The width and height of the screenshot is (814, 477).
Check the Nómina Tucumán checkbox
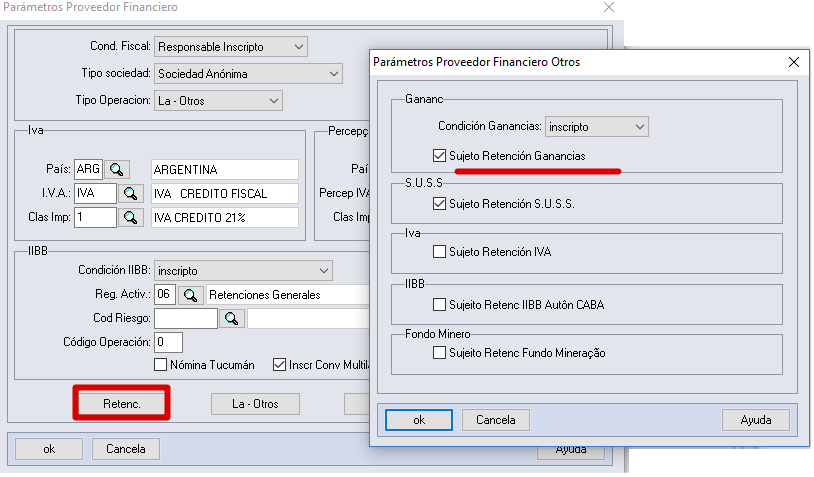point(160,365)
